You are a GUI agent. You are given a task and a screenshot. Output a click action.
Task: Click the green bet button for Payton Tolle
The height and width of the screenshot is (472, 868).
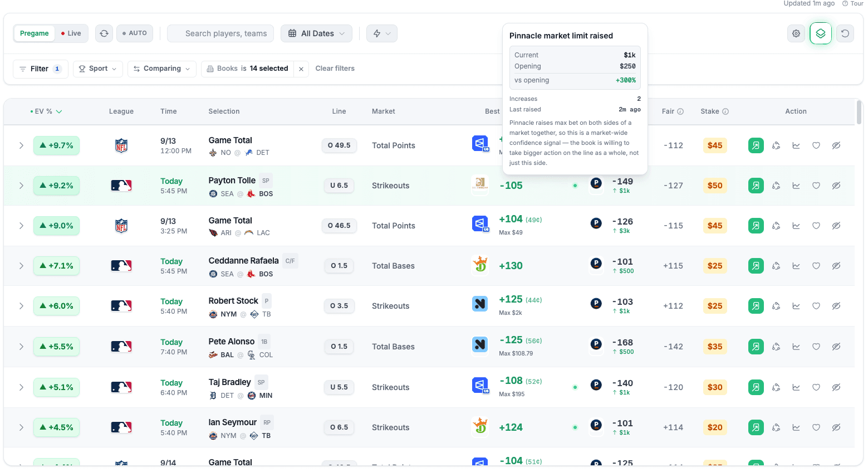point(756,186)
